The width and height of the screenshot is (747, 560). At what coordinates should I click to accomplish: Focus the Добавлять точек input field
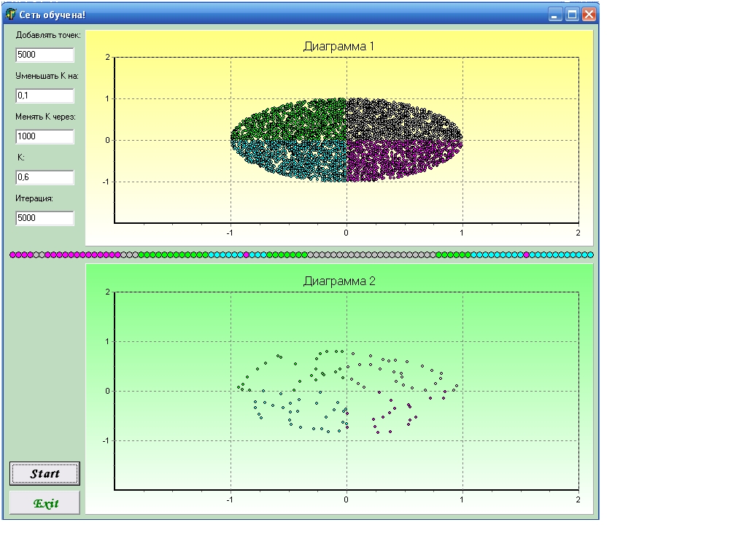[44, 55]
